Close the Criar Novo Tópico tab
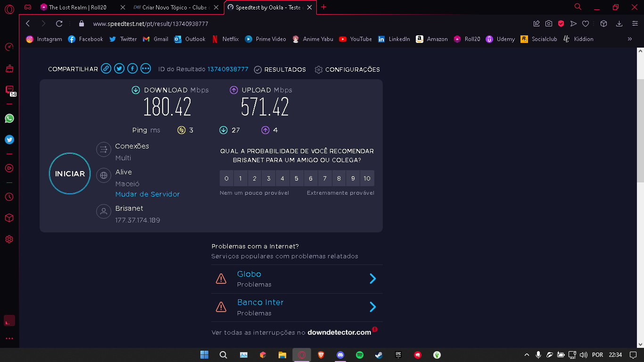The width and height of the screenshot is (644, 362). [216, 7]
